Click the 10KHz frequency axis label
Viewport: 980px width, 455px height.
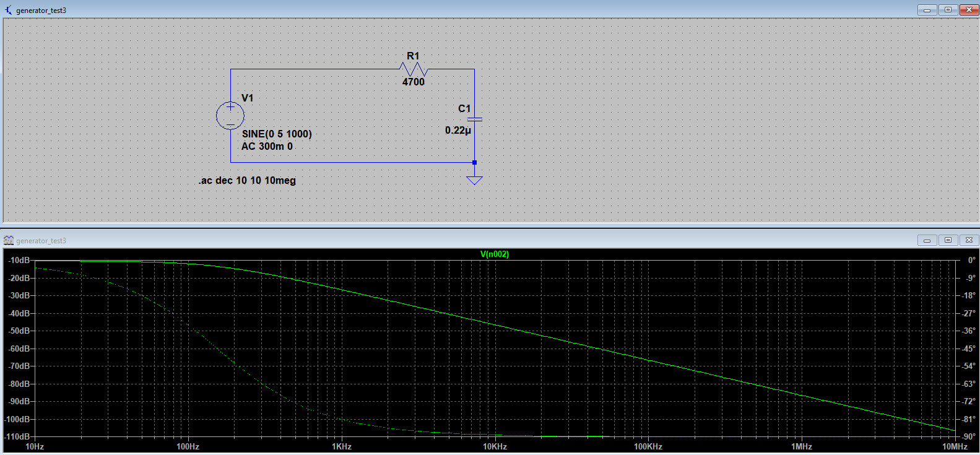[x=495, y=446]
